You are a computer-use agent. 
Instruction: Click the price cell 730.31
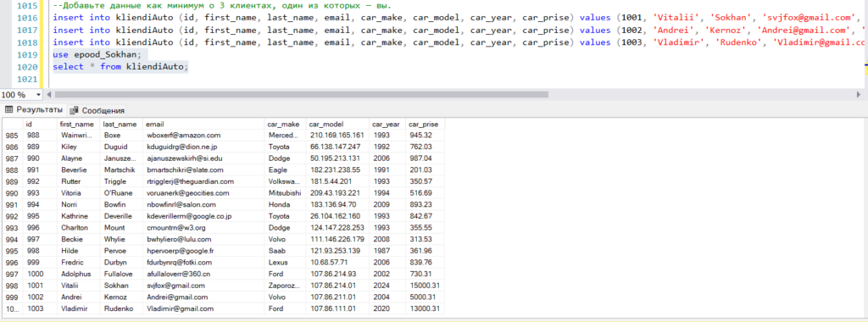pos(426,274)
